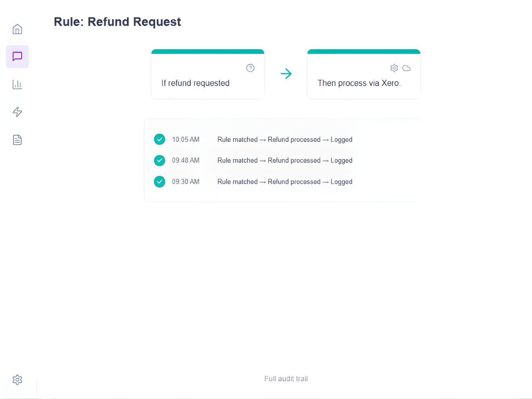Click the green arrow between rule cards

tap(286, 73)
